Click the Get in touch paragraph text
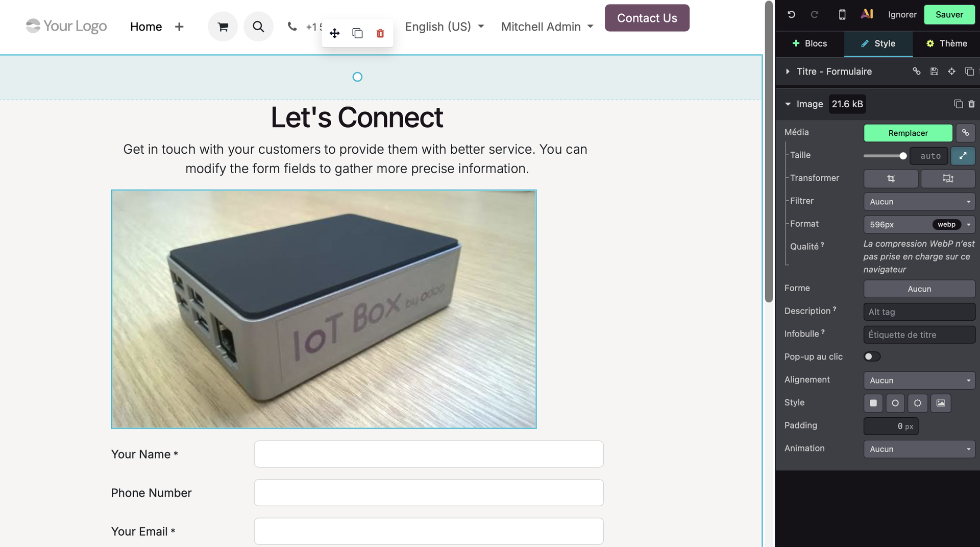The image size is (980, 547). pyautogui.click(x=355, y=159)
